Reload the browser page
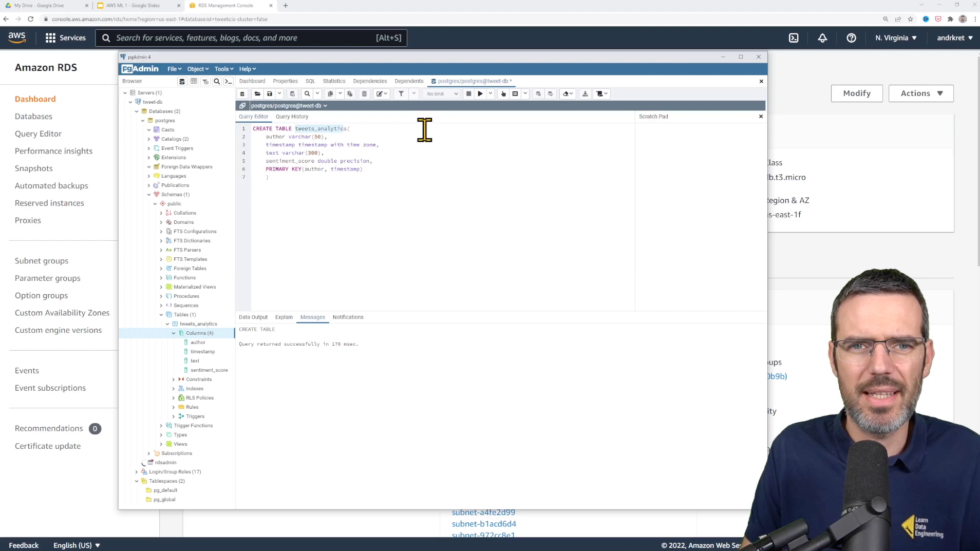 tap(31, 19)
